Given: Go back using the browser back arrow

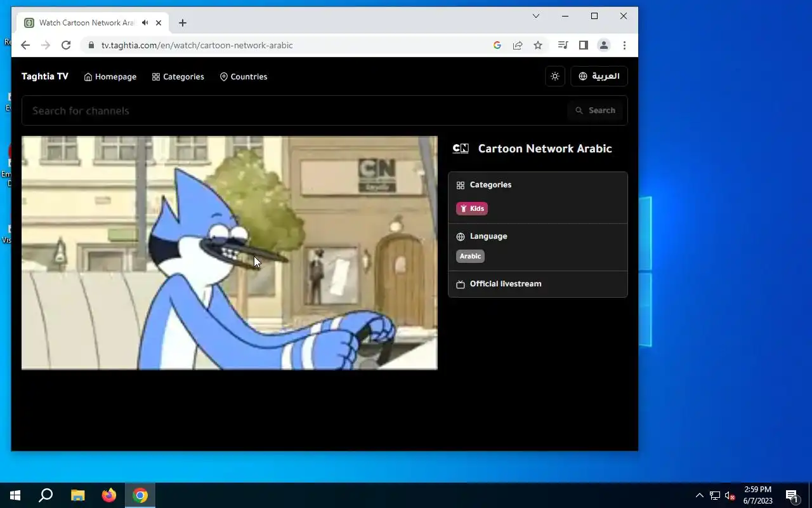Looking at the screenshot, I should 25,45.
